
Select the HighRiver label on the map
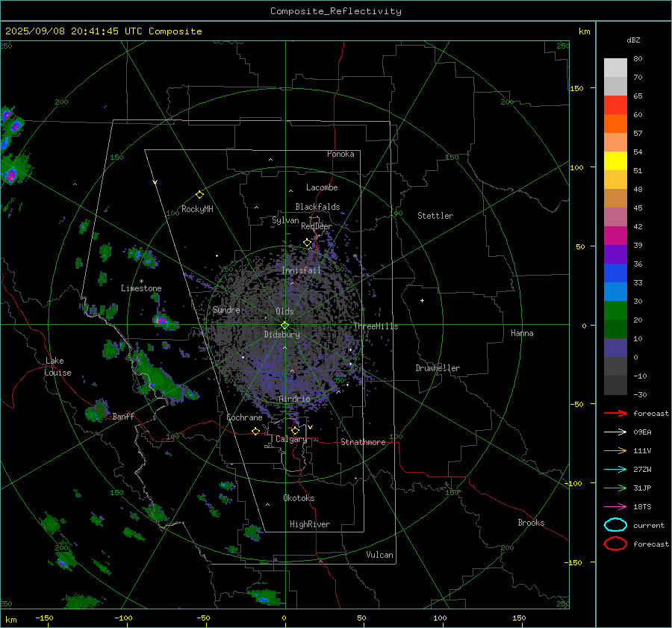[x=310, y=524]
